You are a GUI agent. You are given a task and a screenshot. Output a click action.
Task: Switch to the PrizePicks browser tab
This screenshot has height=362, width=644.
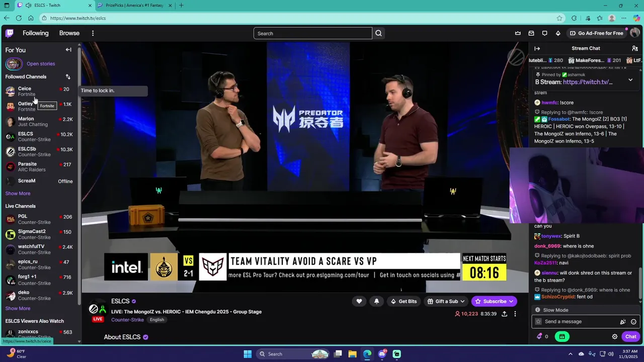click(135, 6)
